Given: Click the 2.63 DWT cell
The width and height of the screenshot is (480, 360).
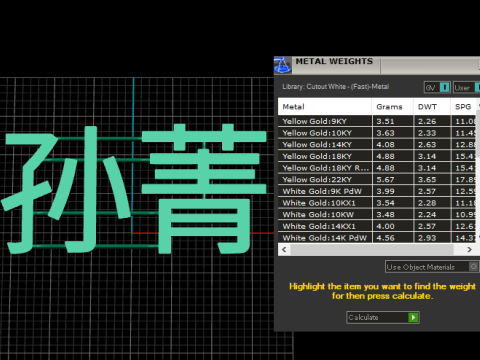Looking at the screenshot, I should coord(432,145).
